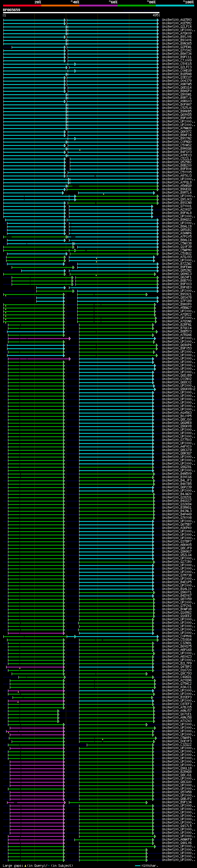Select the UniRef100_Q2LFC4 label
Screen dimensions: 197x868
177,26
